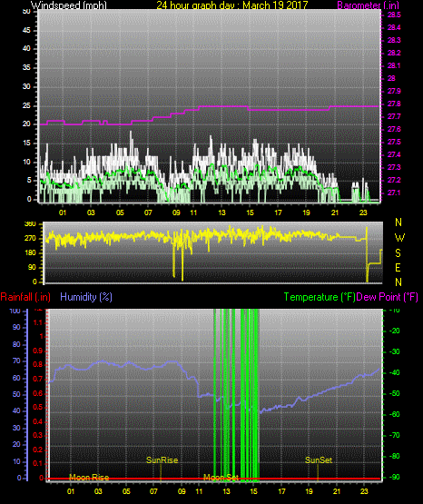This screenshot has width=423, height=504.
Task: Click the 15 windspeed scale value
Action: pos(26,143)
